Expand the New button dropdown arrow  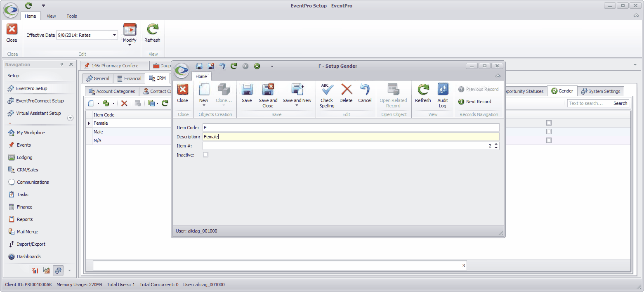[x=204, y=105]
